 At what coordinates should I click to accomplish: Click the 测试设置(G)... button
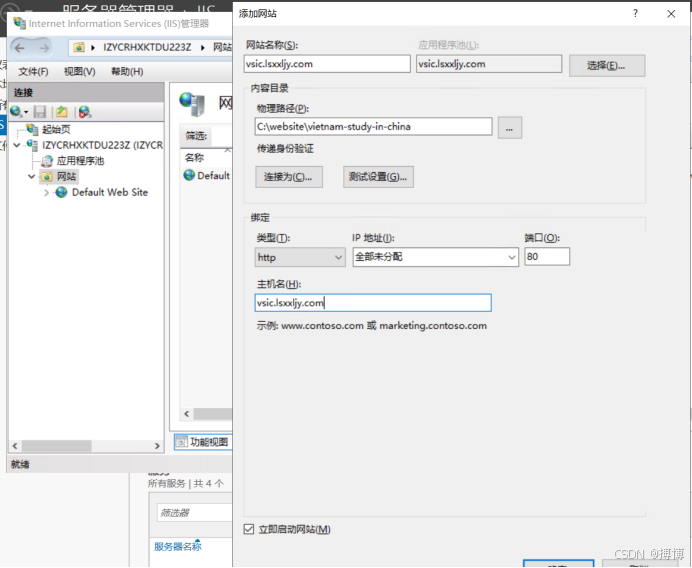(x=378, y=177)
